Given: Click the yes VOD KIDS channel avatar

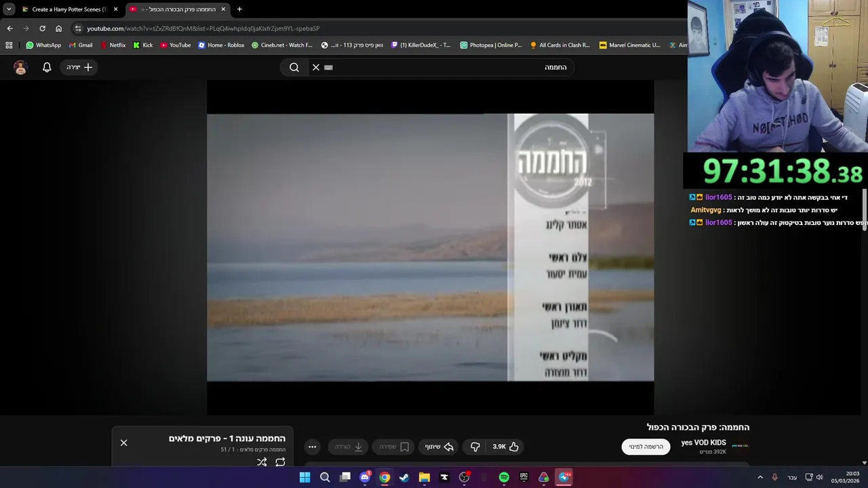Looking at the screenshot, I should (741, 446).
